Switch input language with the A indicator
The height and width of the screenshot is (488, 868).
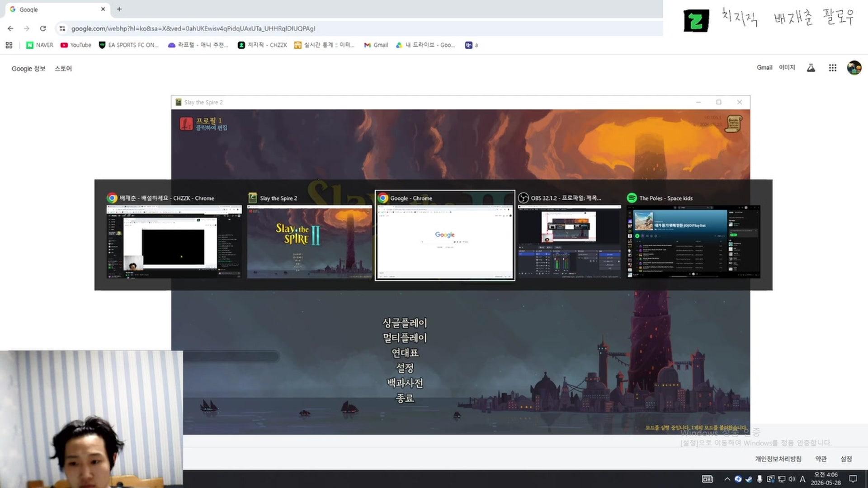tap(802, 479)
